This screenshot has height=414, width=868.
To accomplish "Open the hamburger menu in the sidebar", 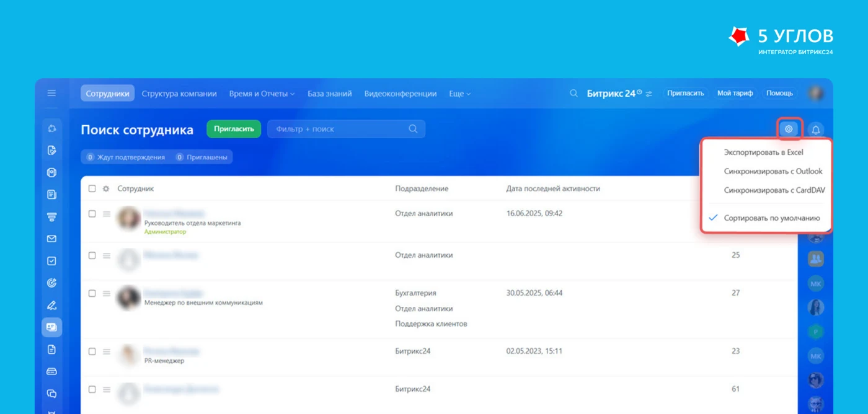I will (x=51, y=94).
